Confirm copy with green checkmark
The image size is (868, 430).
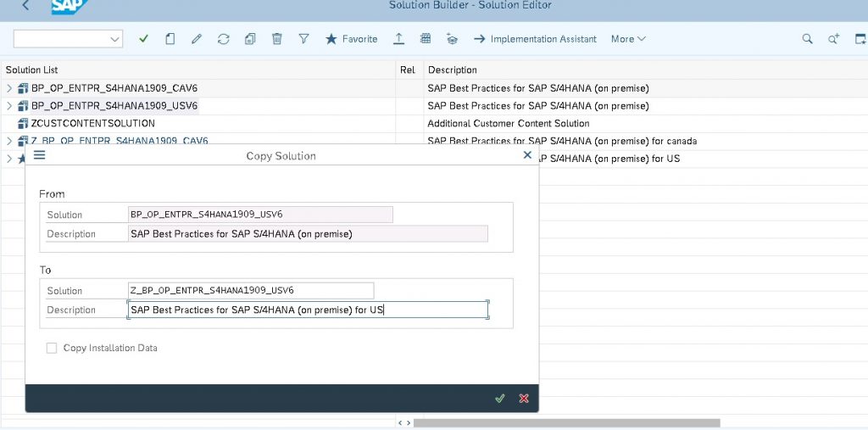[500, 399]
